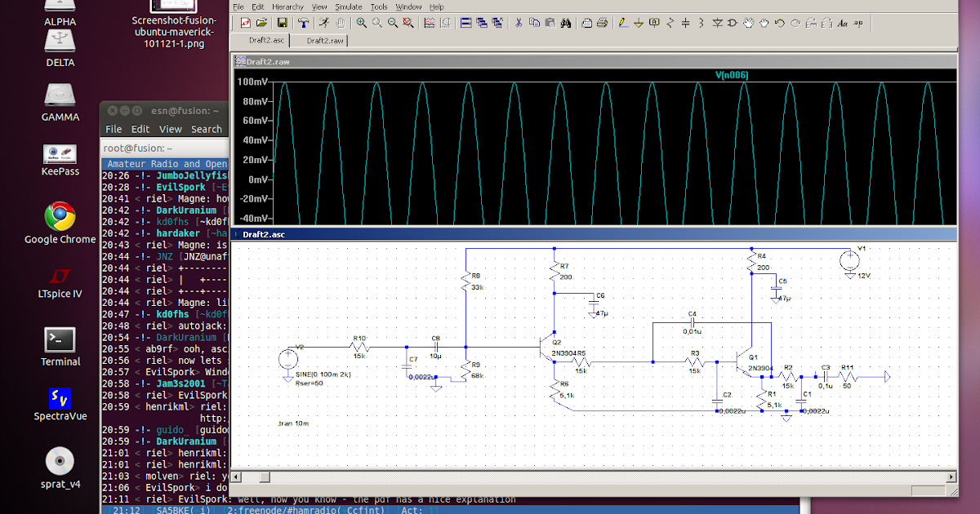Open the Simulate menu
This screenshot has width=980, height=514.
pyautogui.click(x=349, y=7)
